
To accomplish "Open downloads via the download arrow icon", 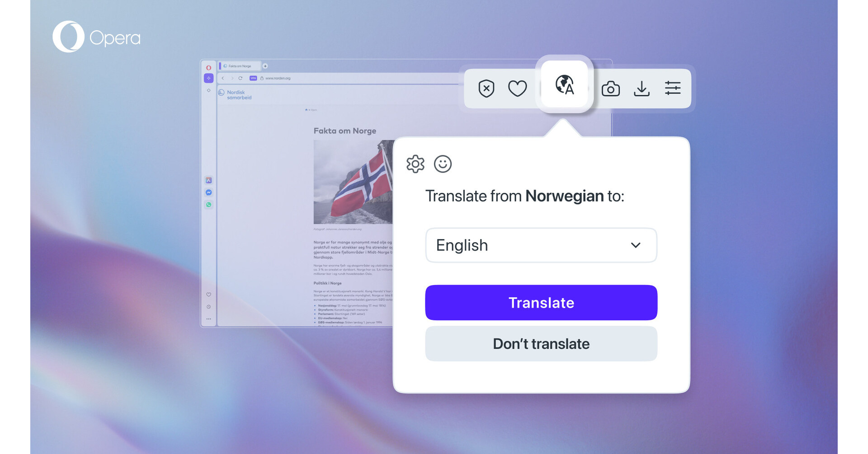I will tap(642, 89).
